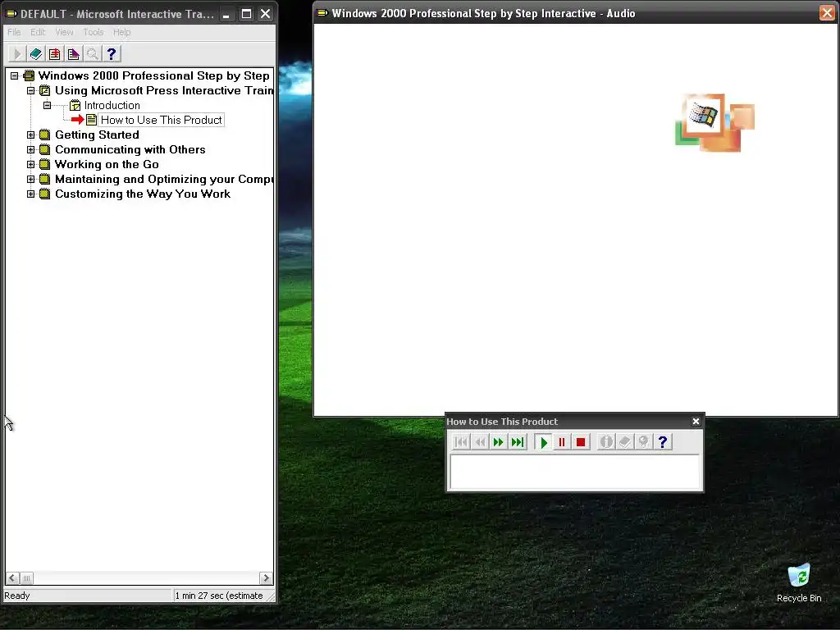Click the white text box in audio player
Image resolution: width=840 pixels, height=630 pixels.
574,472
